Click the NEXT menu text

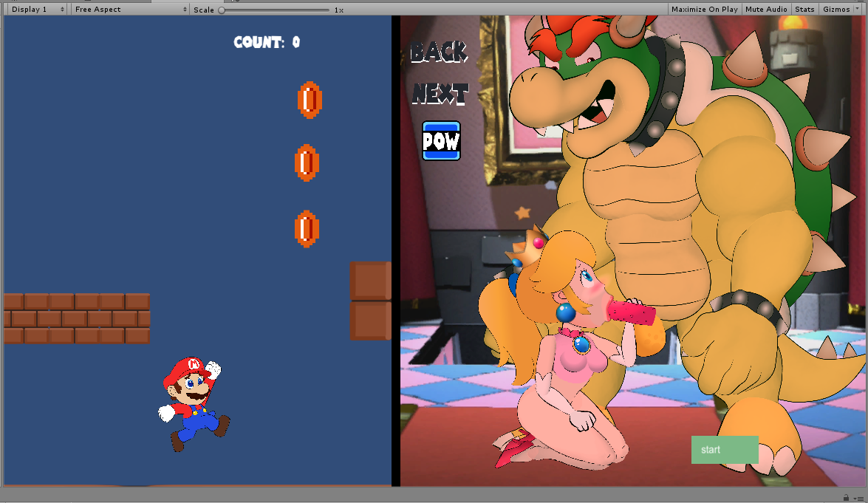[440, 94]
